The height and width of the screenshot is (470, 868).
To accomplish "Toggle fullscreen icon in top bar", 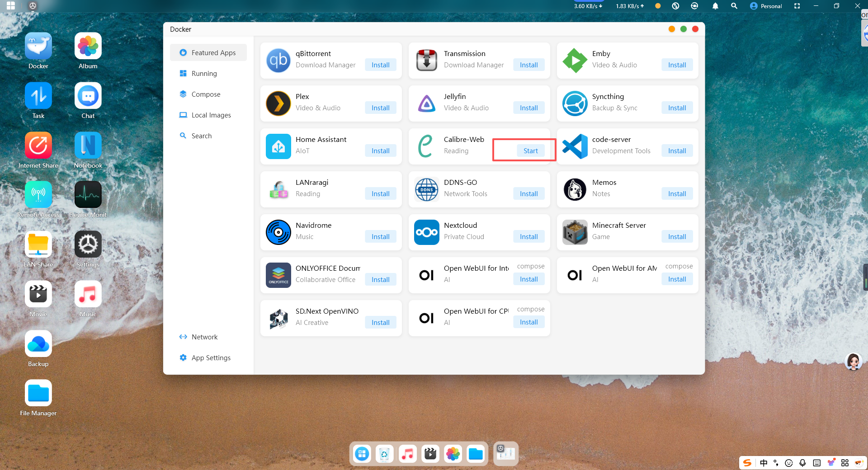I will pos(797,6).
